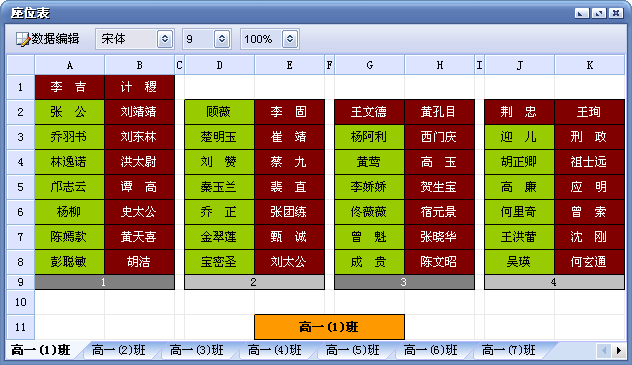Click the orange 高一(1)班 title cell
The image size is (632, 365).
point(329,327)
